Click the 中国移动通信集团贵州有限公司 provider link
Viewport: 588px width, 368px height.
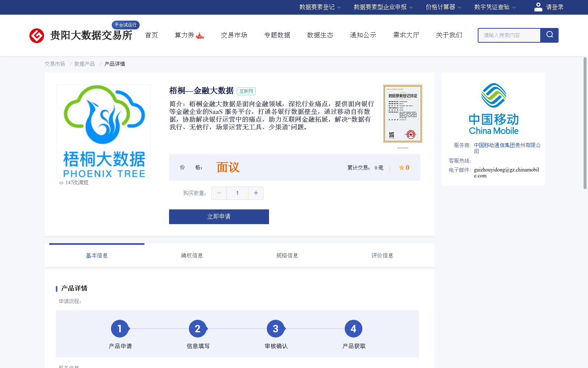507,148
